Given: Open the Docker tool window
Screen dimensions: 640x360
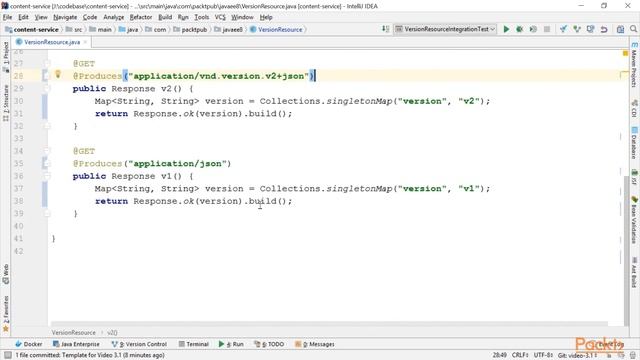Looking at the screenshot, I should tap(29, 344).
